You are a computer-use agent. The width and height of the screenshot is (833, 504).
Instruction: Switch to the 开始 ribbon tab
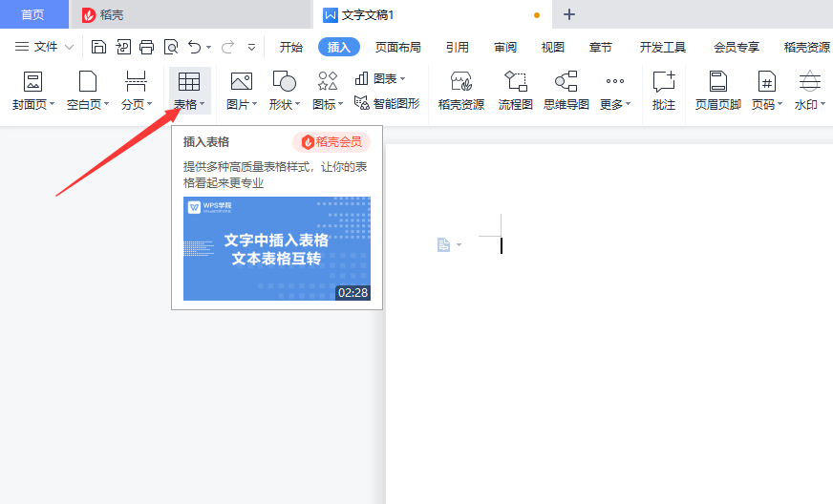tap(291, 48)
